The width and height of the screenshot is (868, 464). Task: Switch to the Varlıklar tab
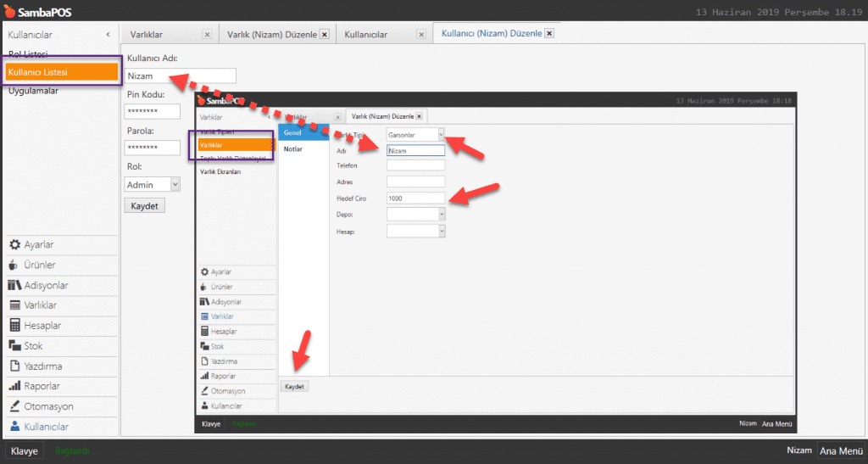(161, 35)
